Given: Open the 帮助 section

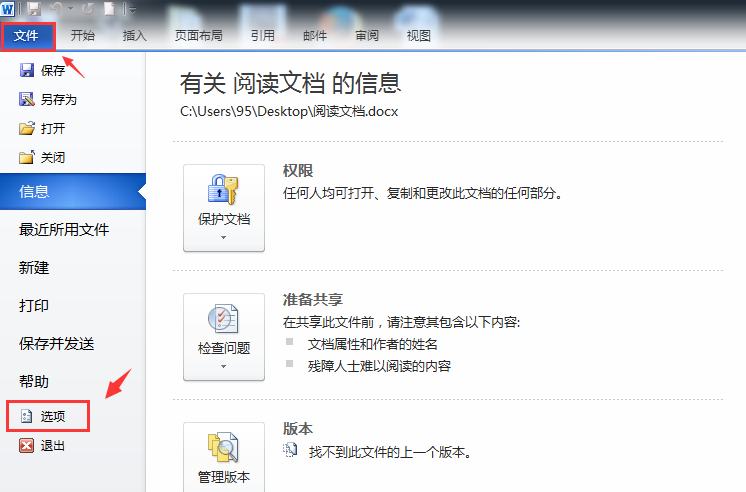Looking at the screenshot, I should 34,382.
